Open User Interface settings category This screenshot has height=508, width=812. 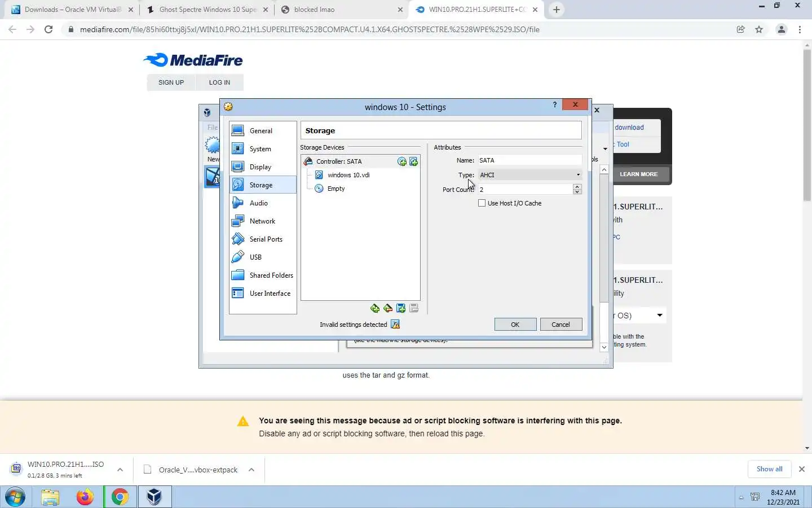[x=263, y=294]
